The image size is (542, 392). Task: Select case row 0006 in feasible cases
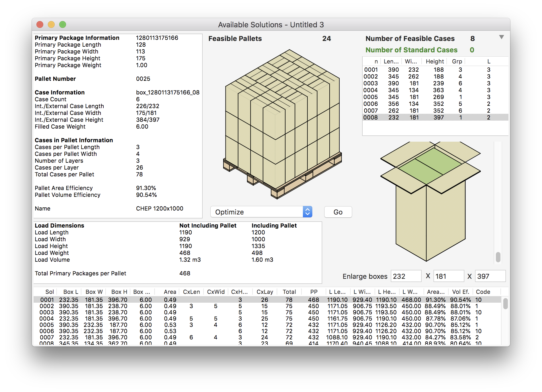coord(435,104)
